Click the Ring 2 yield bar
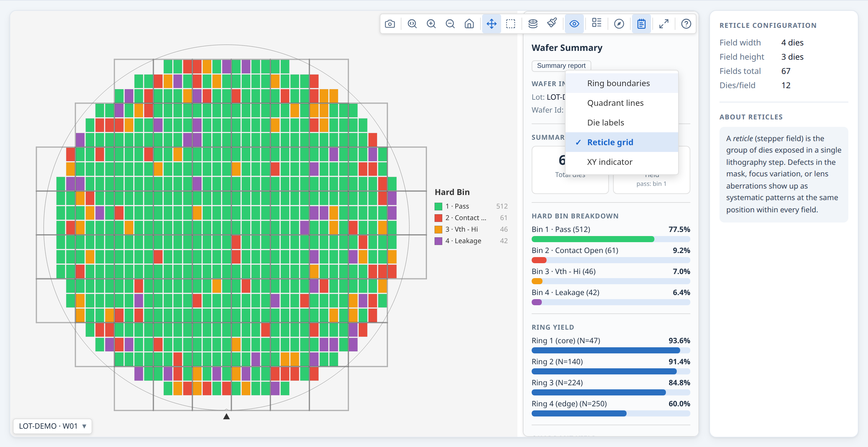The height and width of the screenshot is (447, 868). click(x=611, y=371)
